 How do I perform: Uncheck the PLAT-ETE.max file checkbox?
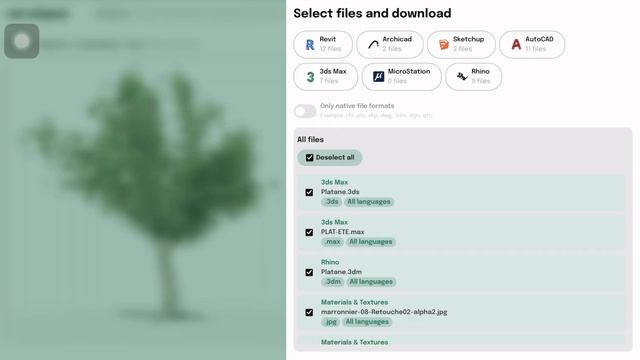(x=309, y=232)
